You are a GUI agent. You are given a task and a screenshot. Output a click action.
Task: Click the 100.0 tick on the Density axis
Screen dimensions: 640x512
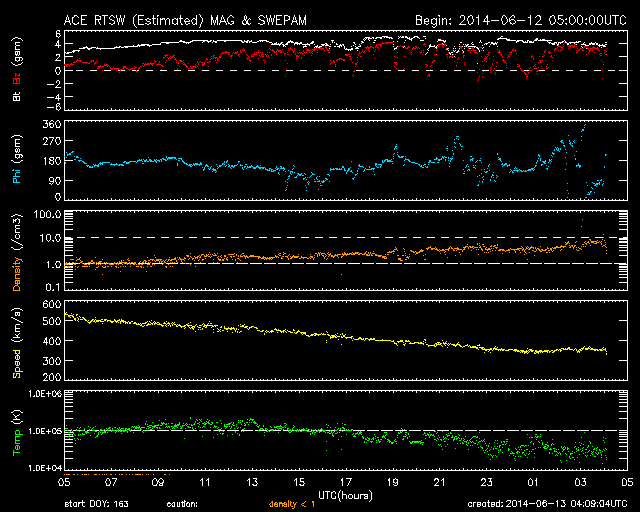click(47, 214)
